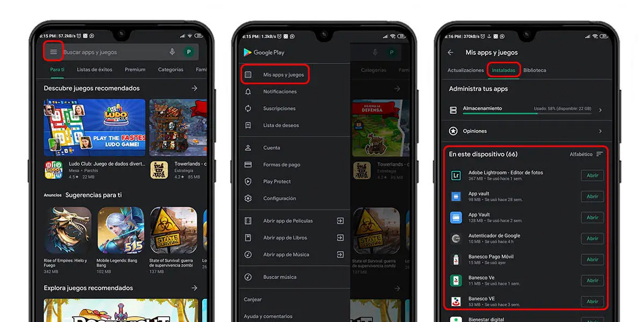This screenshot has width=644, height=322.
Task: Click the card icon beside Formas de pago
Action: tap(248, 165)
